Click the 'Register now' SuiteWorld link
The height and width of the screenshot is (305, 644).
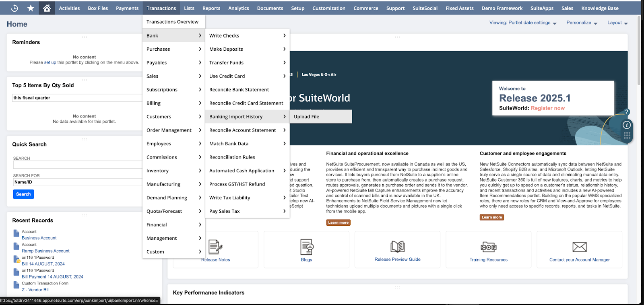point(547,108)
